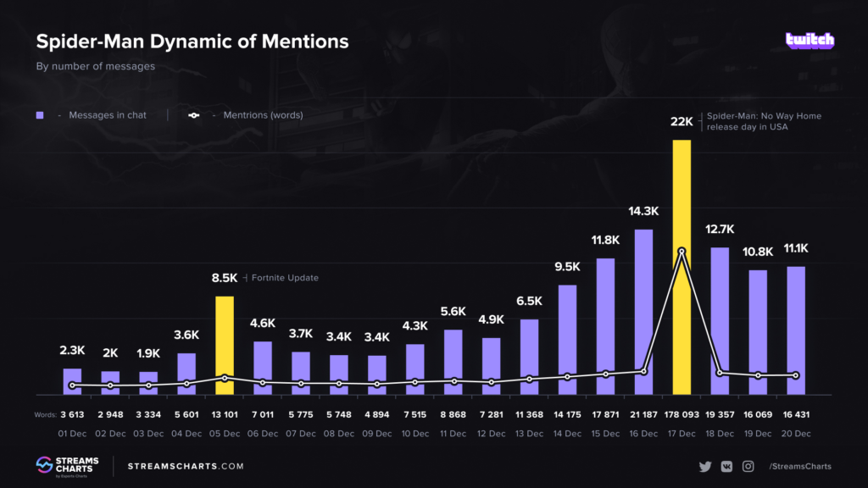Click the /StreamsCharts social handle
Screen dimensions: 868x488
tap(800, 466)
